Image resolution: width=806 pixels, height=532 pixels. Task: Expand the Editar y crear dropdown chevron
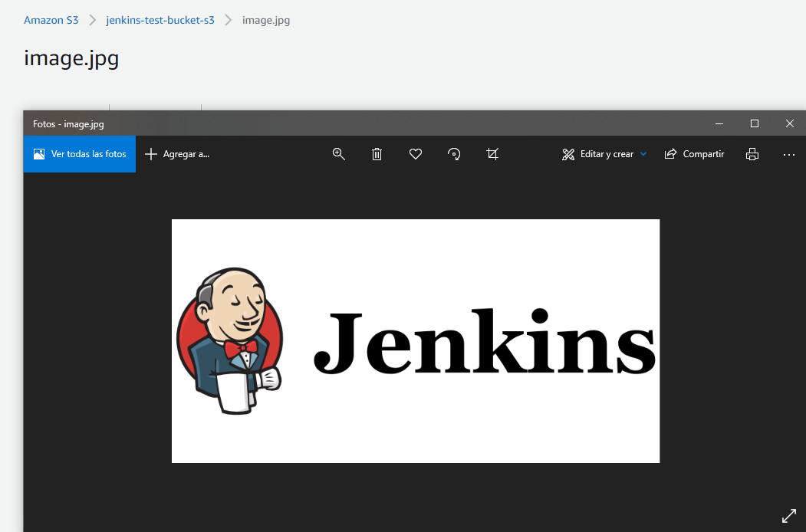tap(643, 153)
